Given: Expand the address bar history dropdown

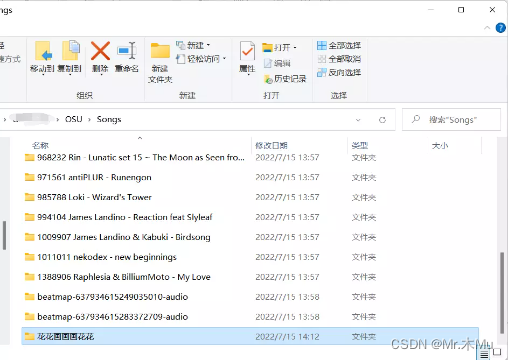Looking at the screenshot, I should pos(358,120).
